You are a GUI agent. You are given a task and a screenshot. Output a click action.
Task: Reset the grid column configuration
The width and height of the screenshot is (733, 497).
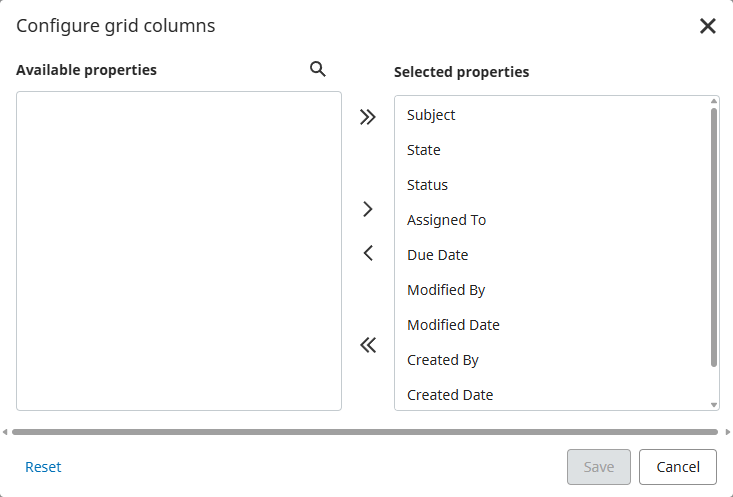[43, 467]
